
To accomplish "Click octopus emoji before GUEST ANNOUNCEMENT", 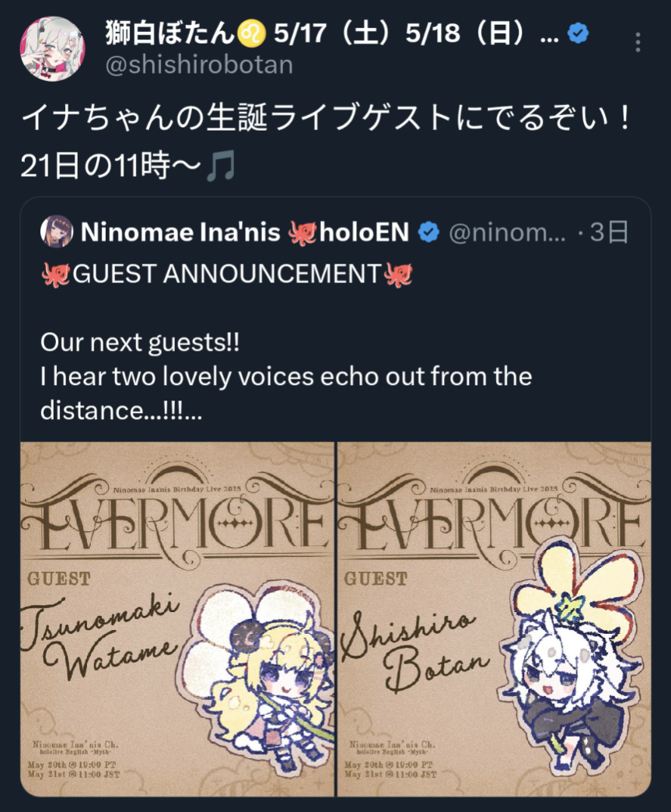I will point(55,274).
